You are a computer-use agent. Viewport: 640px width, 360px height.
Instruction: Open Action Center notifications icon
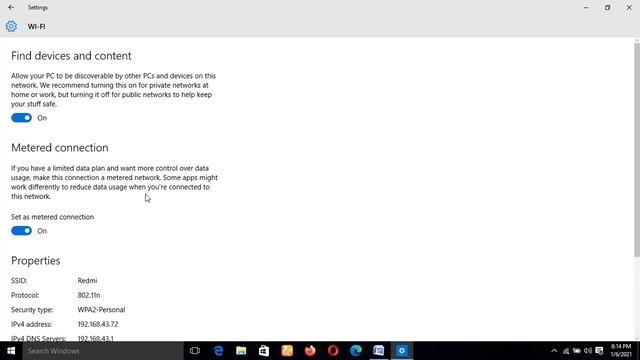599,351
